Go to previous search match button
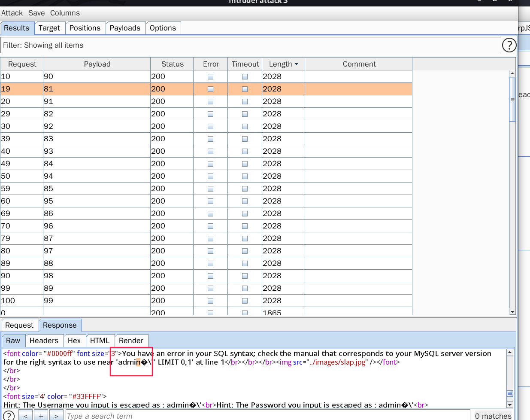 coord(25,416)
